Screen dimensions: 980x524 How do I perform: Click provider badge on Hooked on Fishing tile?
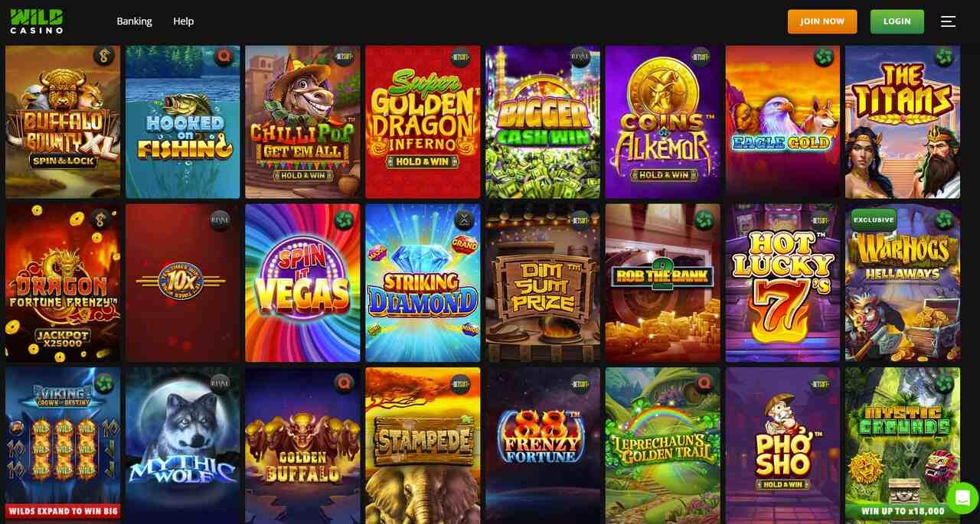click(224, 56)
